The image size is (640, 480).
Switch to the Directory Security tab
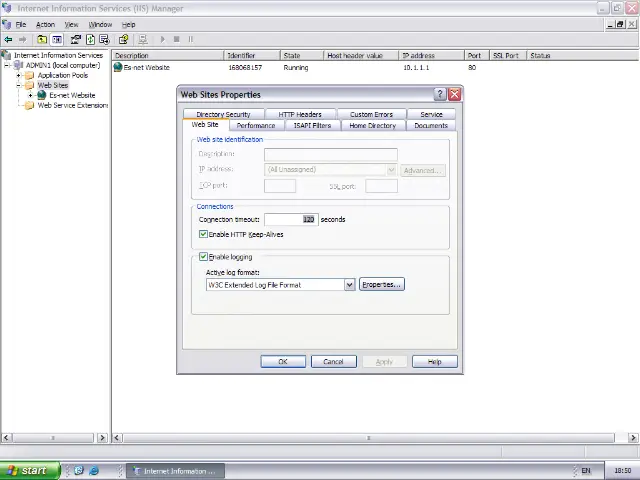coord(223,114)
